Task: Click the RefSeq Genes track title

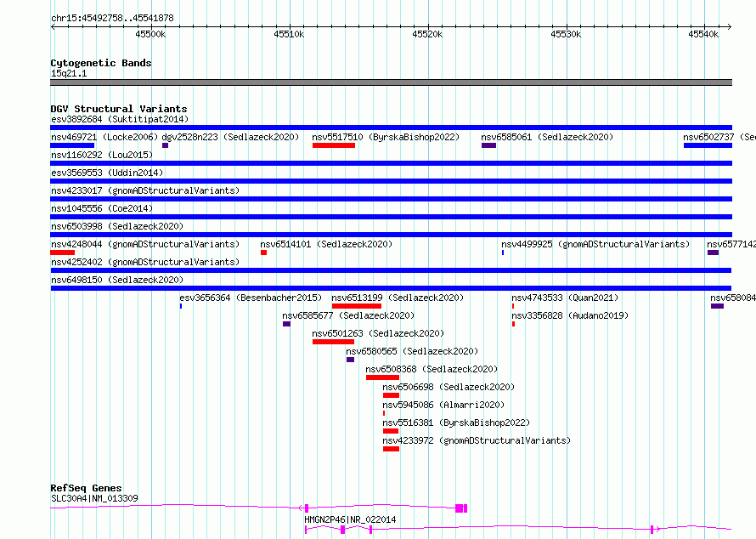Action: click(86, 488)
